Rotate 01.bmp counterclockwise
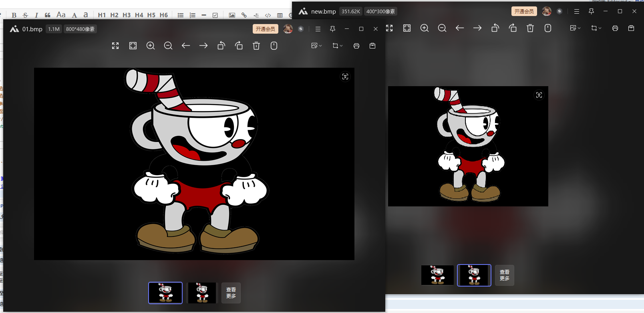Image resolution: width=644 pixels, height=313 pixels. [x=221, y=46]
